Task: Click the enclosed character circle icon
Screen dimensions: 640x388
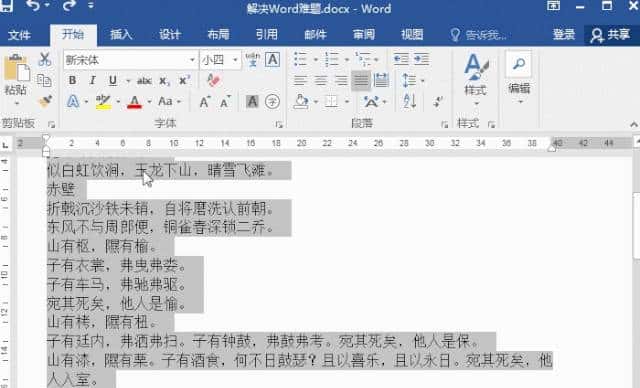Action: tap(272, 102)
